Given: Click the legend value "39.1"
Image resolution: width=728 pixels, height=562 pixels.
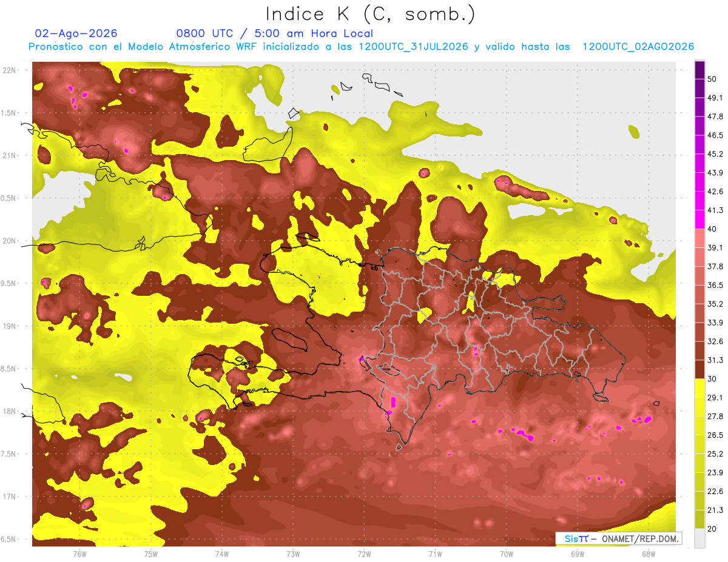Looking at the screenshot, I should tap(715, 247).
